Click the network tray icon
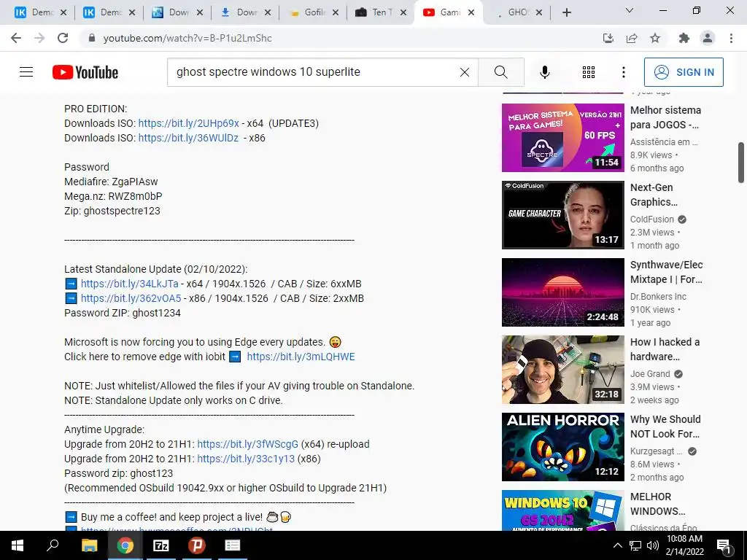The height and width of the screenshot is (560, 747). coord(635,545)
